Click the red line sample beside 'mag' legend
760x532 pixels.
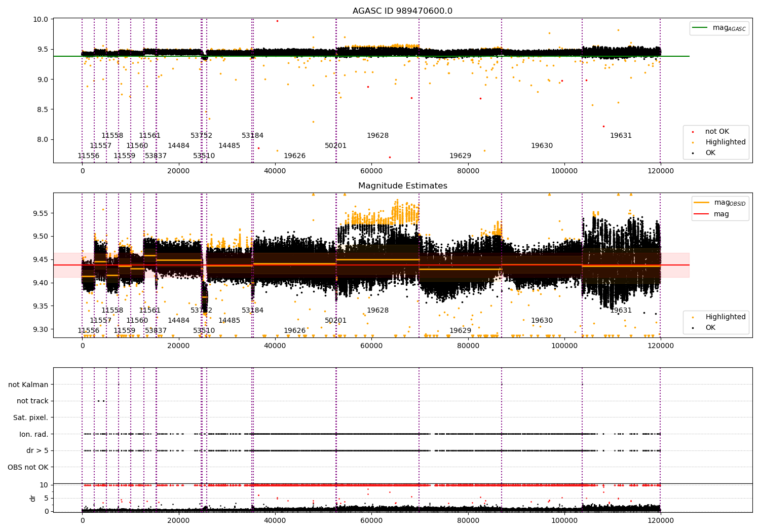(x=702, y=214)
